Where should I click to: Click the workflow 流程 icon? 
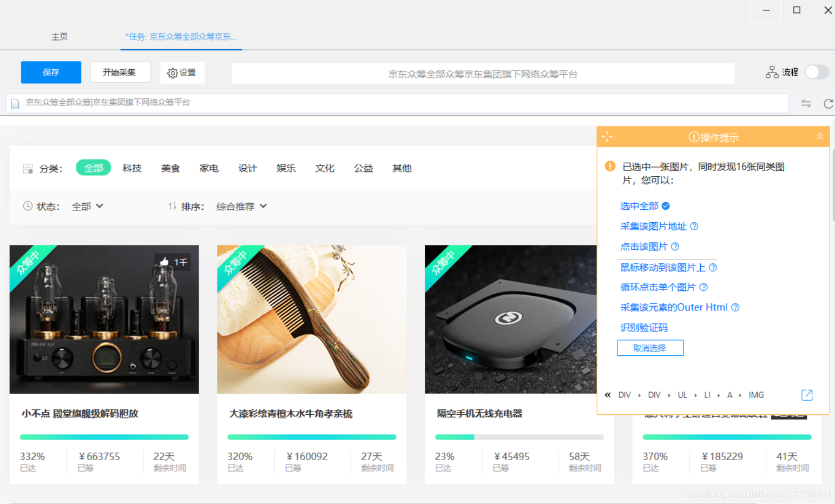pyautogui.click(x=772, y=72)
